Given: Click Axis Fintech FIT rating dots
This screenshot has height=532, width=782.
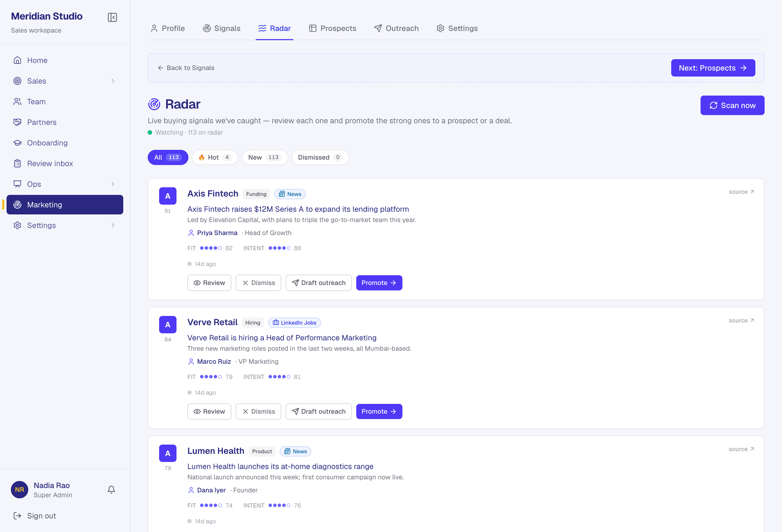Looking at the screenshot, I should (211, 248).
